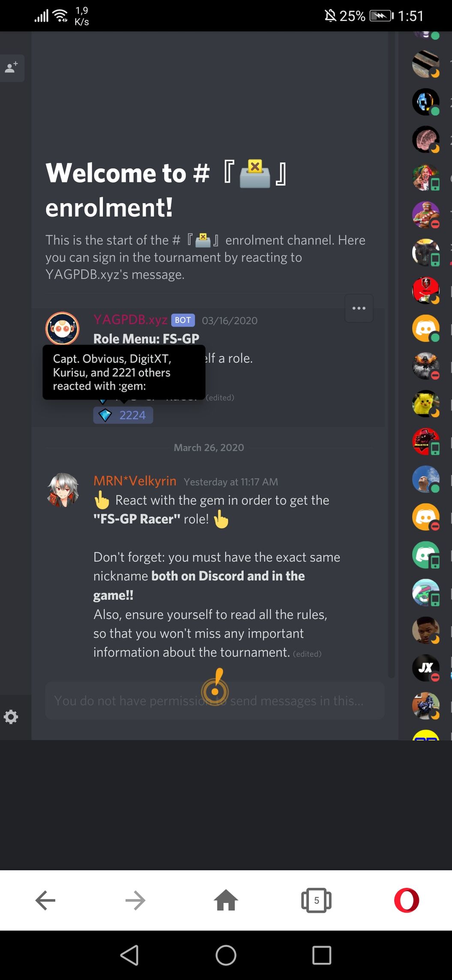Open MRN*Velkyrin's username profile
Image resolution: width=452 pixels, height=980 pixels.
coord(135,481)
